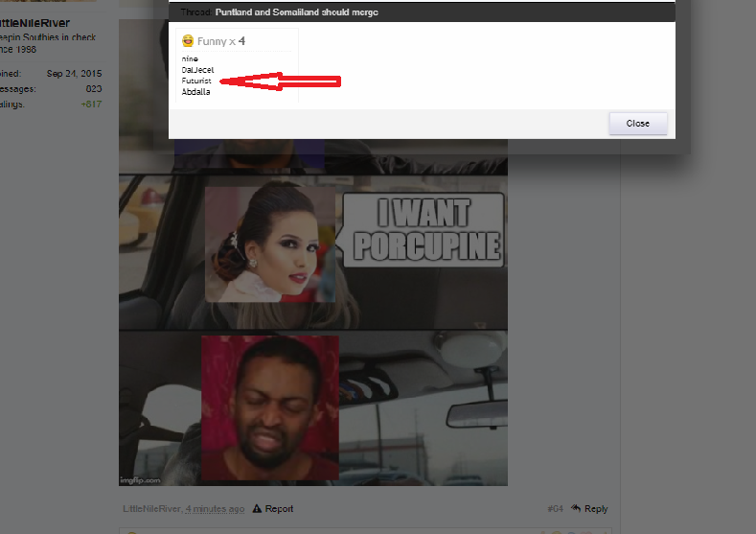Open DalJecel's profile from the list

[x=198, y=70]
